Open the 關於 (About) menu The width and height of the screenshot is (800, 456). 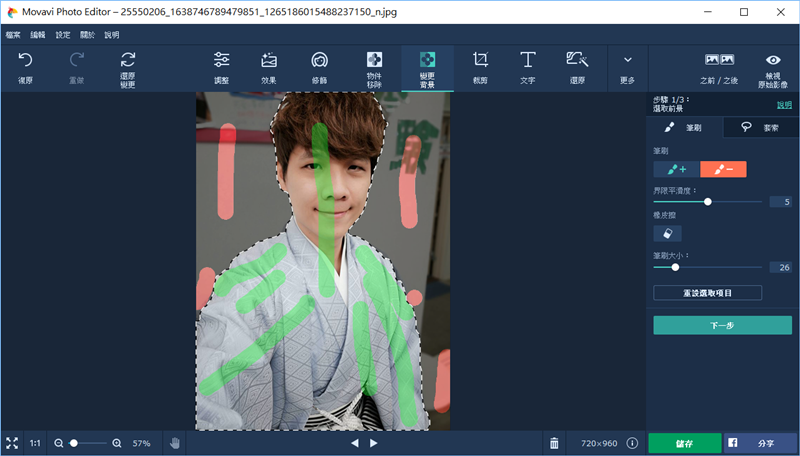[87, 35]
